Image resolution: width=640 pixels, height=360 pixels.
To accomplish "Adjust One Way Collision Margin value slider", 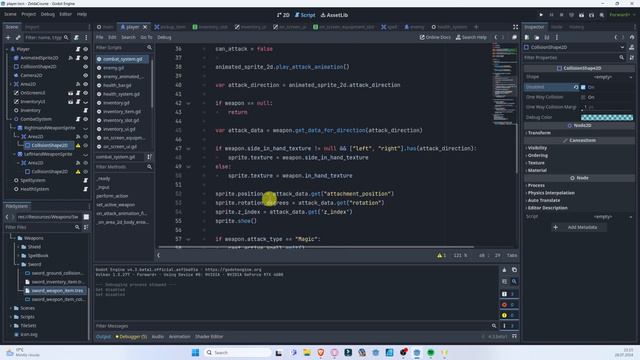I will pyautogui.click(x=607, y=107).
